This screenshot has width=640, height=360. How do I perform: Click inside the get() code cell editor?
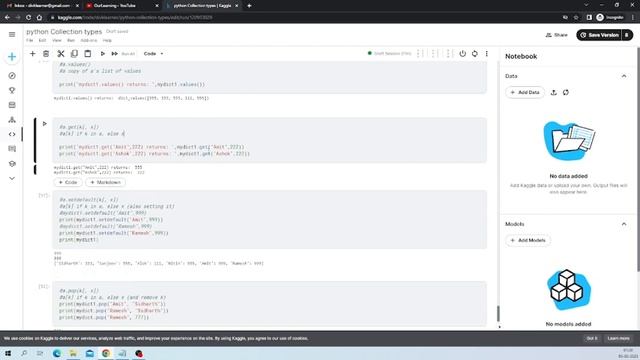coord(269,140)
